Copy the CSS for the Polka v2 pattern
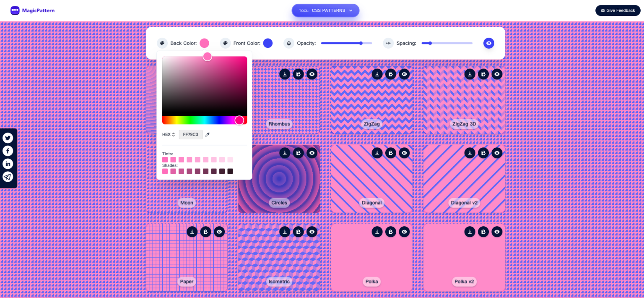644x298 pixels. [483, 232]
